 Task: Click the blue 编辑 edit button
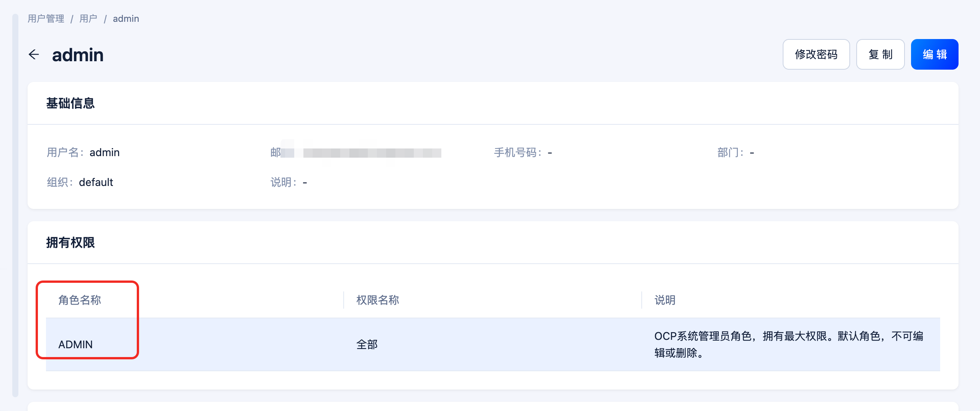(x=934, y=54)
